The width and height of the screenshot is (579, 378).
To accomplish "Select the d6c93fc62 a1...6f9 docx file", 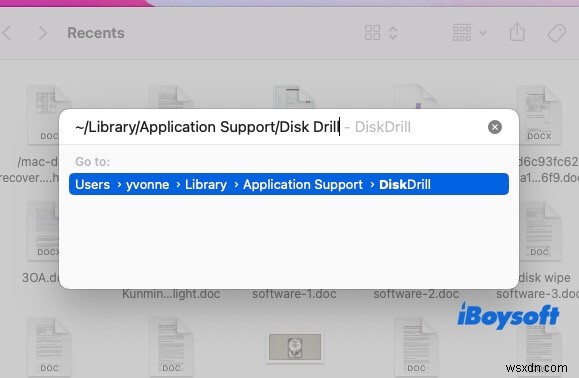I will point(548,169).
